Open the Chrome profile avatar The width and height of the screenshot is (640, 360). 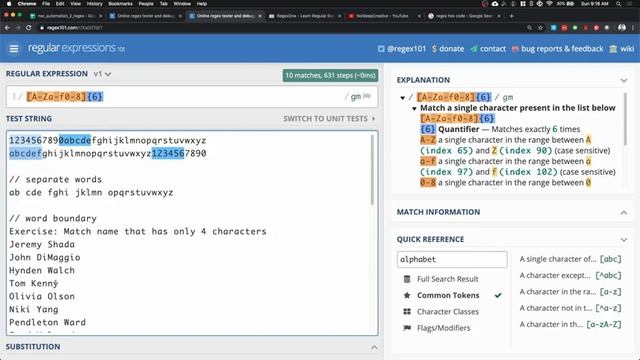[x=622, y=28]
